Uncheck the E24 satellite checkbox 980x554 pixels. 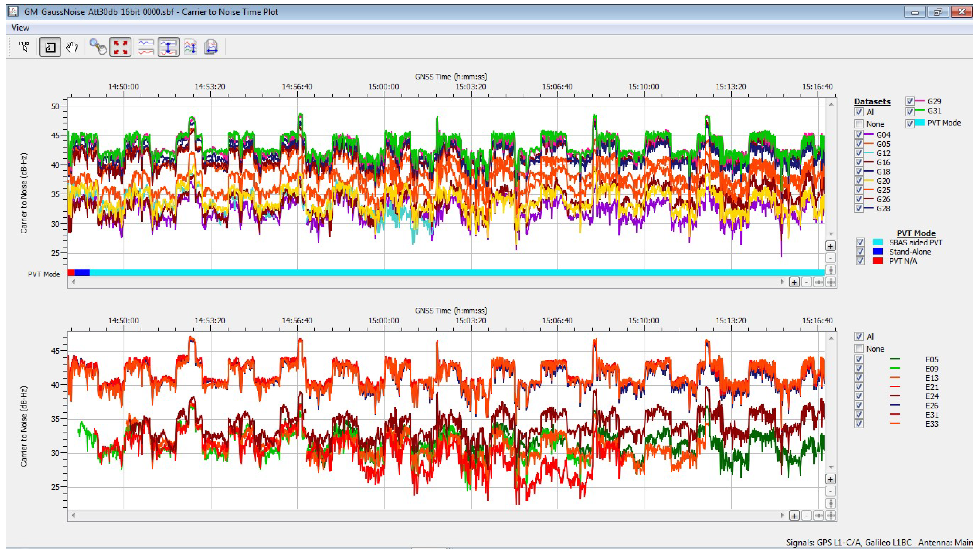[859, 396]
